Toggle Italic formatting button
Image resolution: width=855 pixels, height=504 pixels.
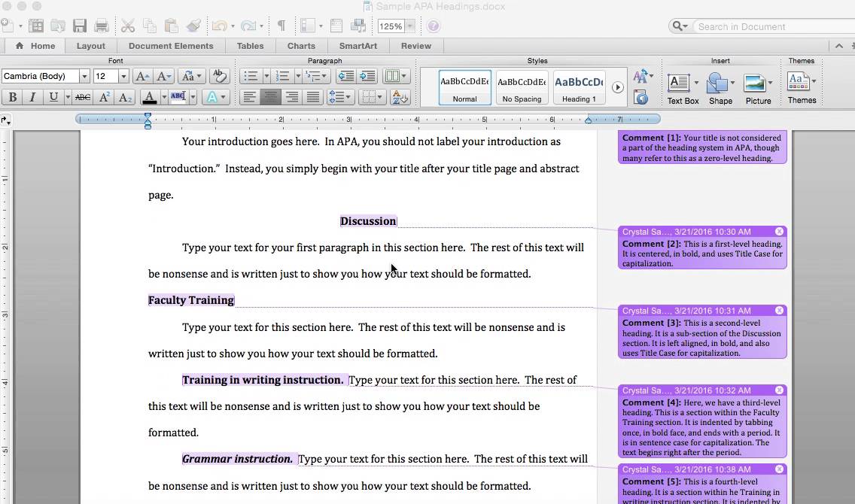click(x=32, y=98)
